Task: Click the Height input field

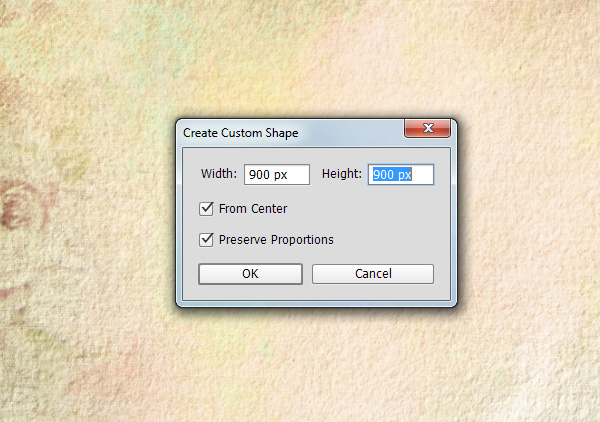Action: point(401,174)
